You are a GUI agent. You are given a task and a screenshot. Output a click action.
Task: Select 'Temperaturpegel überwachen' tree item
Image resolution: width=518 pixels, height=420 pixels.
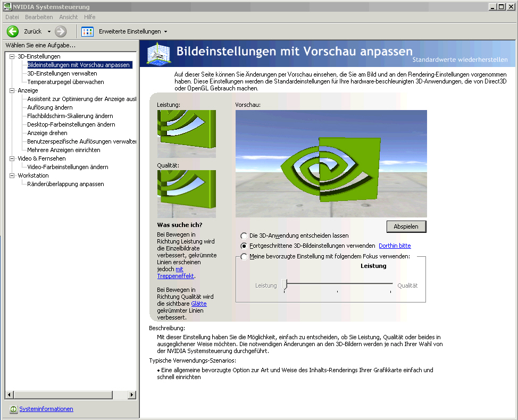point(65,82)
